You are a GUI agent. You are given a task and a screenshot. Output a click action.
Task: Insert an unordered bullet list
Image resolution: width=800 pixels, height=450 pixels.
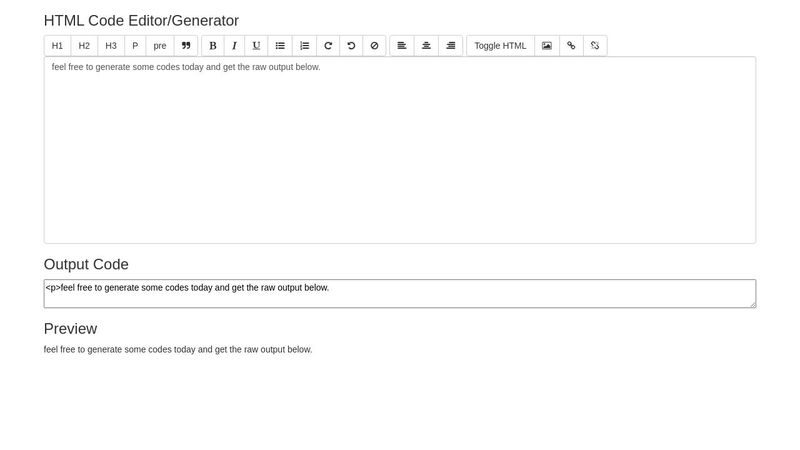[281, 46]
